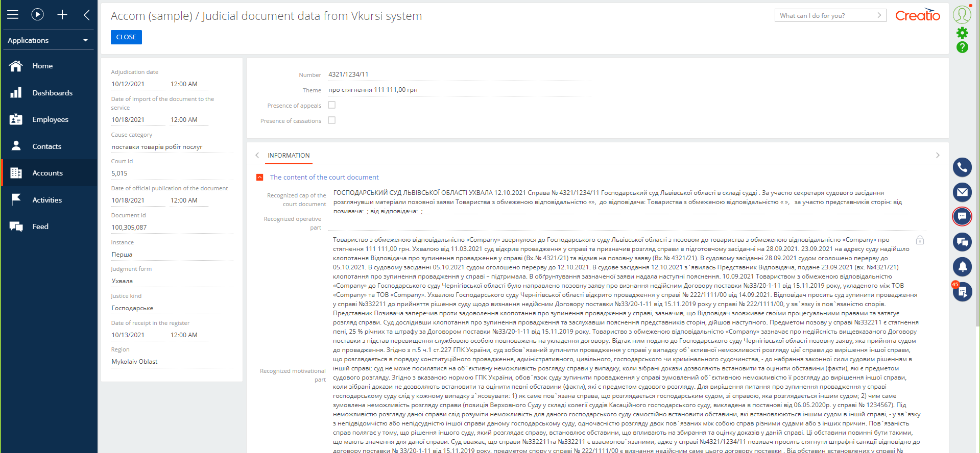Click the plus quick-add icon
The height and width of the screenshot is (453, 980).
62,15
